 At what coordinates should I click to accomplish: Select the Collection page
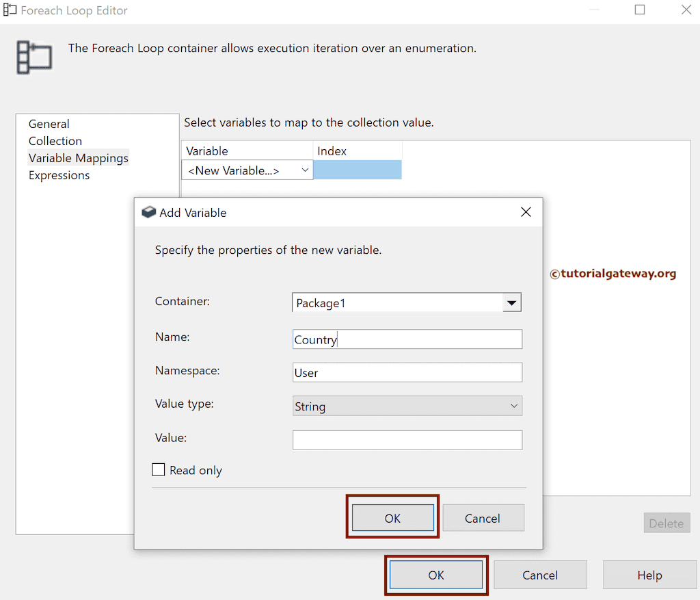[x=55, y=140]
